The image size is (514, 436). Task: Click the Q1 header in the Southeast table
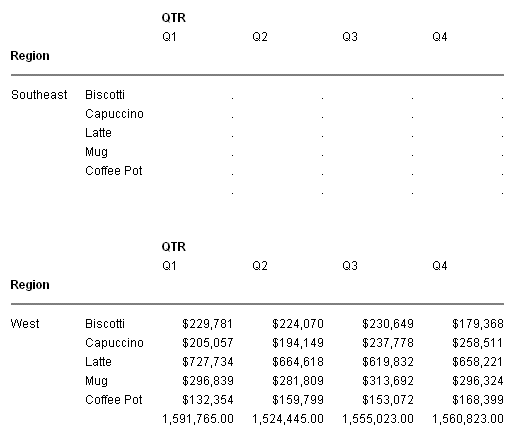(169, 36)
